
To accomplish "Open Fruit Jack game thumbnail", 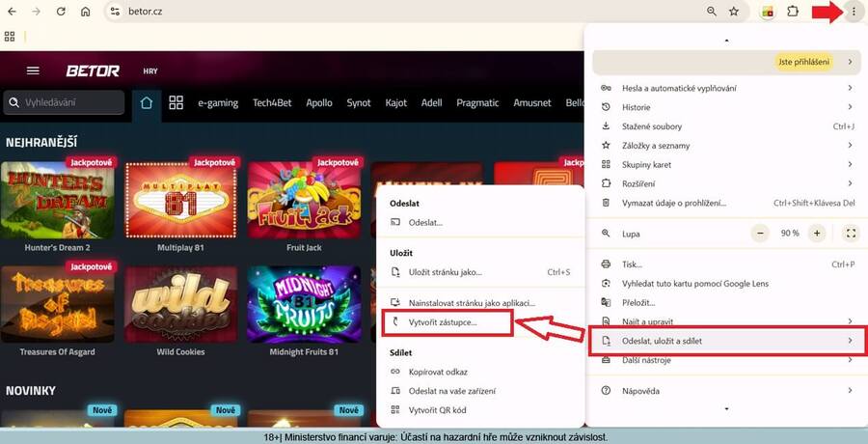I will coord(304,200).
